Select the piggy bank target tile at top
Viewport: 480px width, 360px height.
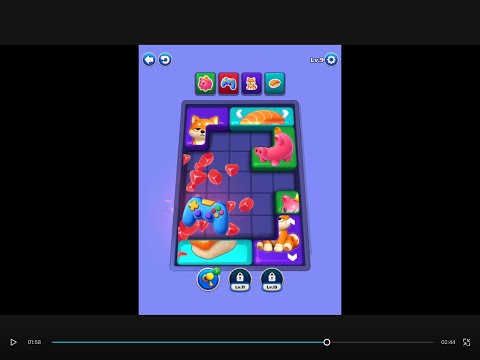(x=205, y=83)
